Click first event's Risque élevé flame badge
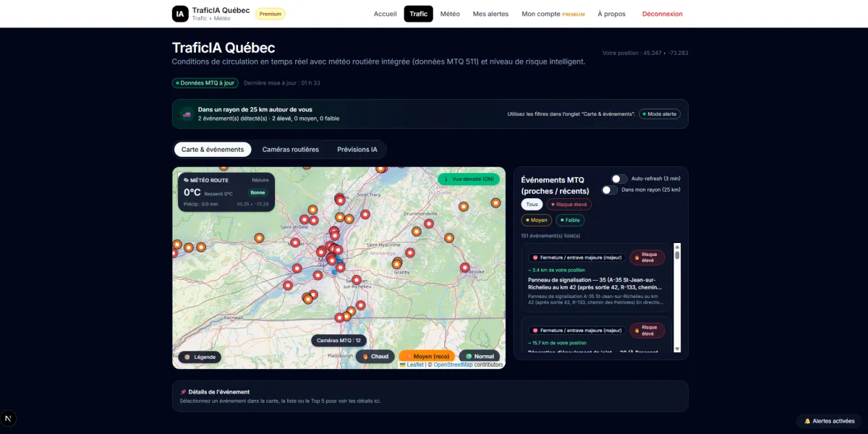This screenshot has width=868, height=434. [647, 258]
